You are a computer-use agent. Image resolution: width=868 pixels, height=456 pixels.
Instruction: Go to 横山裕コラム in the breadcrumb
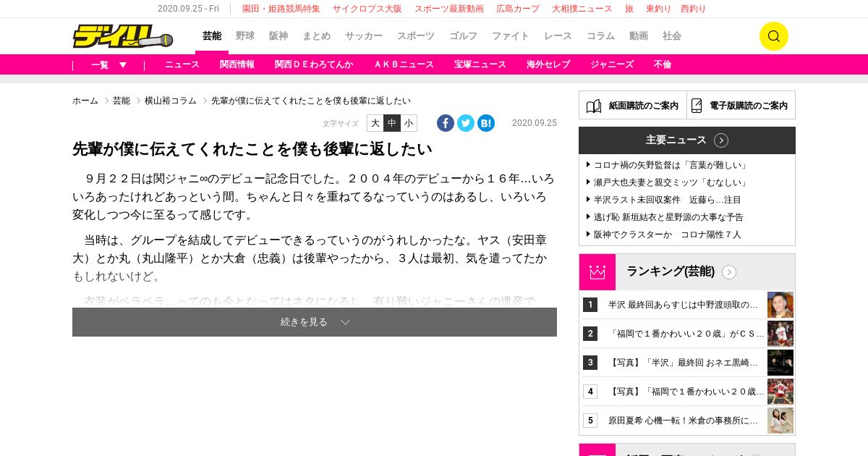171,101
